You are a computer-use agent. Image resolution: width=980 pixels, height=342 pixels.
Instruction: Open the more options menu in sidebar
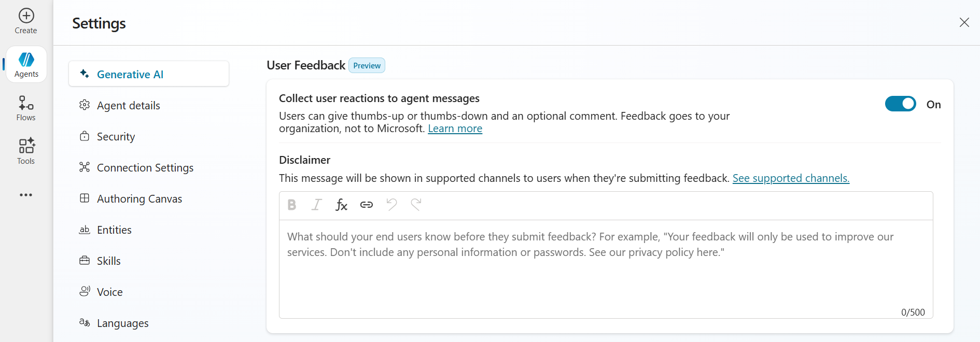pos(25,194)
